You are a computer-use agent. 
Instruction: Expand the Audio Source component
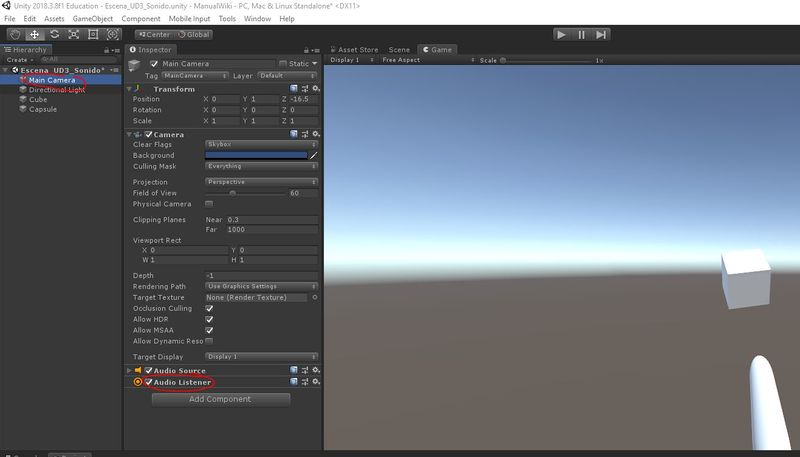point(129,370)
